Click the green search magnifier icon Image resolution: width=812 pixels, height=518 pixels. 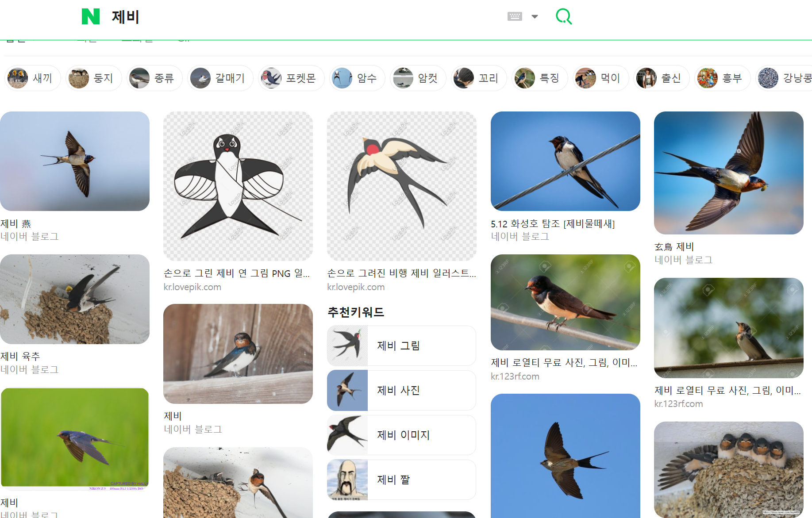pyautogui.click(x=564, y=16)
